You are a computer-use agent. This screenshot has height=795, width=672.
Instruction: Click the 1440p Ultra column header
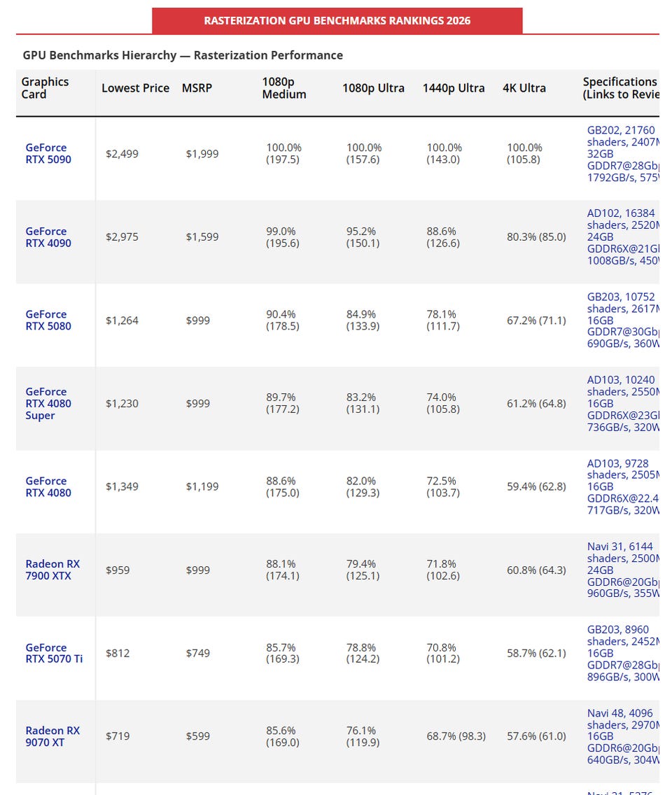(x=454, y=88)
